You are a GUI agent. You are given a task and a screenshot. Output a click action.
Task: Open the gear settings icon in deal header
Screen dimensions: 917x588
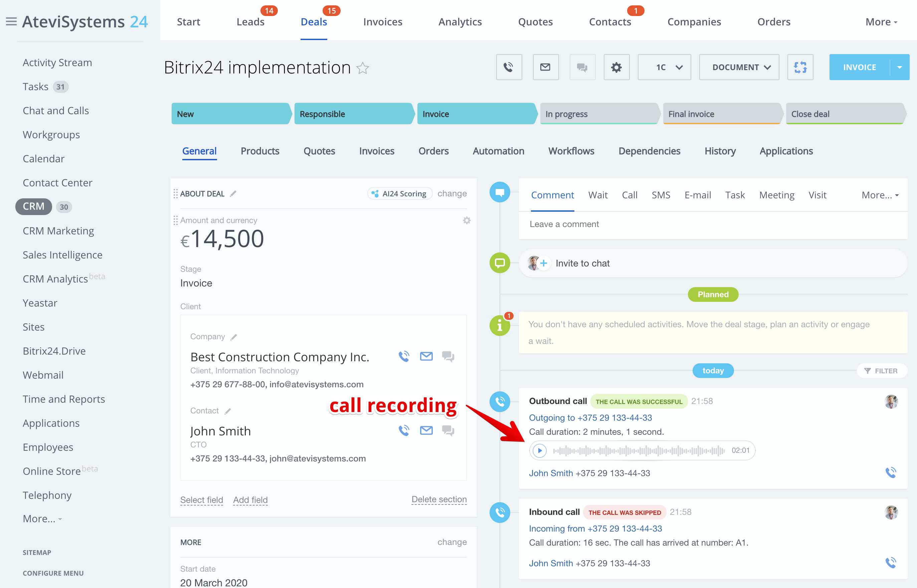point(616,67)
